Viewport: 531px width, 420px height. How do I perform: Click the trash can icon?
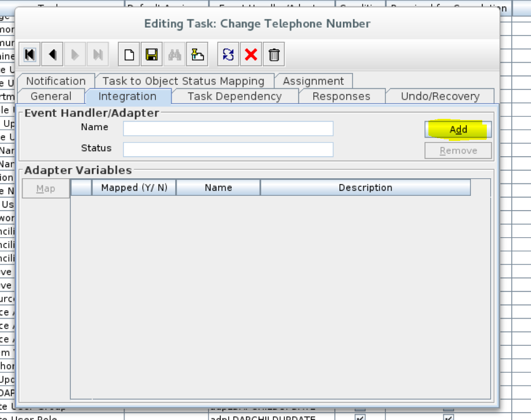point(274,54)
